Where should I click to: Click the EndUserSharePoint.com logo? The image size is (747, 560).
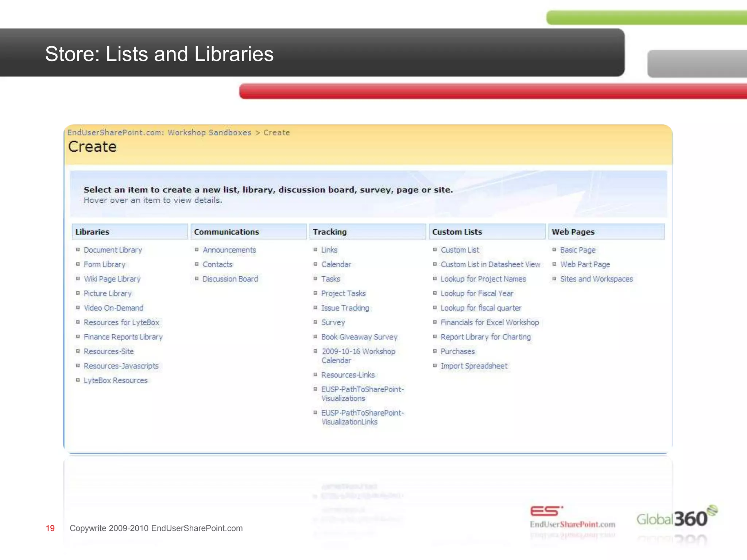[572, 517]
